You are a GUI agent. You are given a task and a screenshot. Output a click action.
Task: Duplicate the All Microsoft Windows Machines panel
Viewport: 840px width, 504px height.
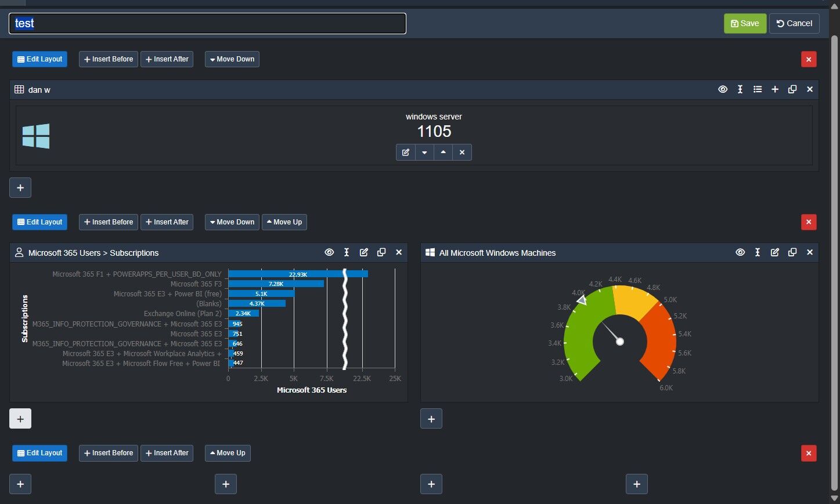click(x=792, y=252)
